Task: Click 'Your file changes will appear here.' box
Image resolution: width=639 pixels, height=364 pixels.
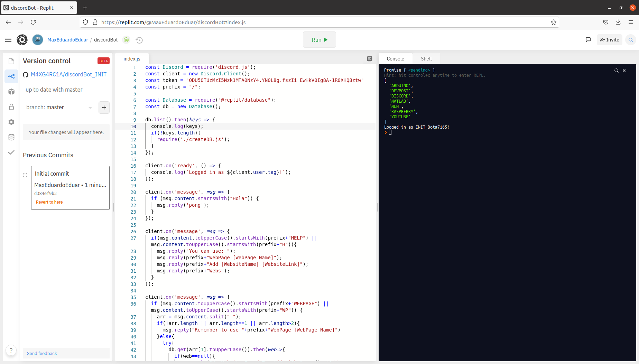Action: 66,132
